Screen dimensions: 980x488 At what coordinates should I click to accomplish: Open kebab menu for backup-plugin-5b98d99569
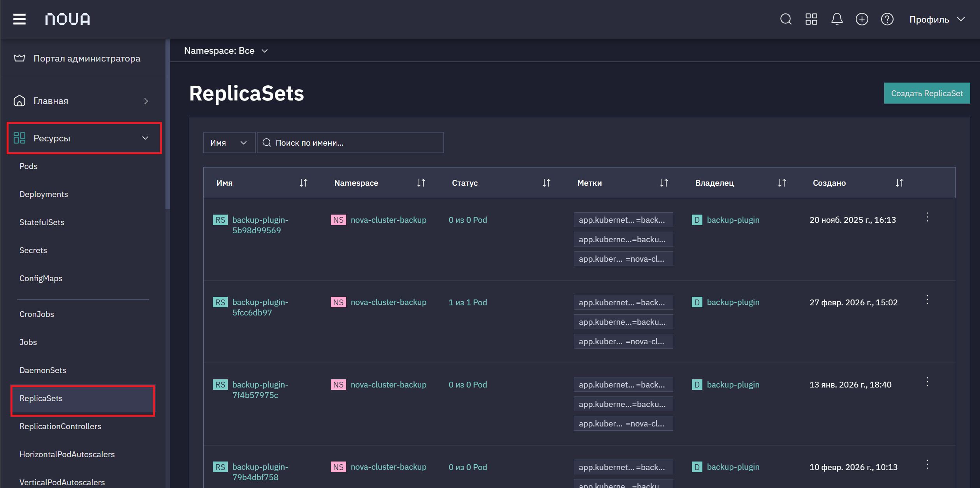(x=927, y=217)
